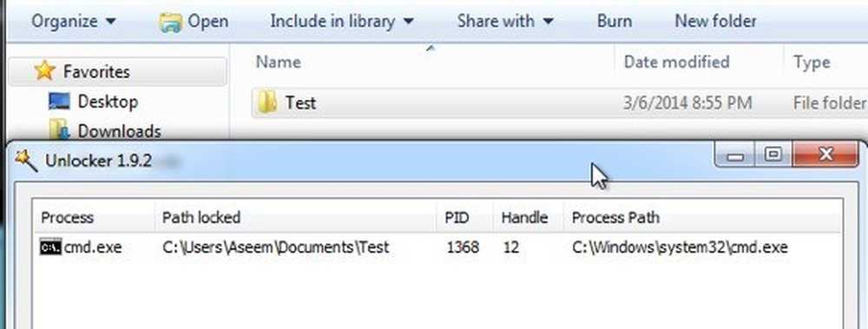
Task: Expand the Include in library dropdown
Action: pos(341,22)
